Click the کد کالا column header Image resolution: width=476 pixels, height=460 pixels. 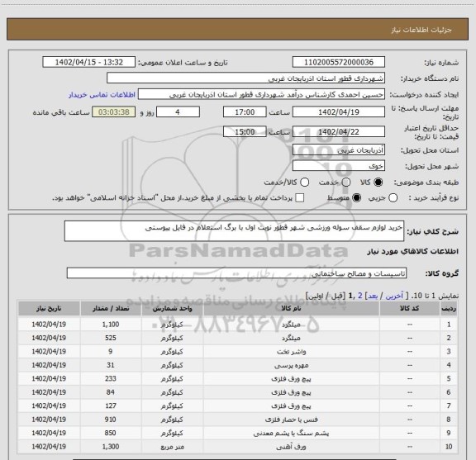click(x=410, y=309)
